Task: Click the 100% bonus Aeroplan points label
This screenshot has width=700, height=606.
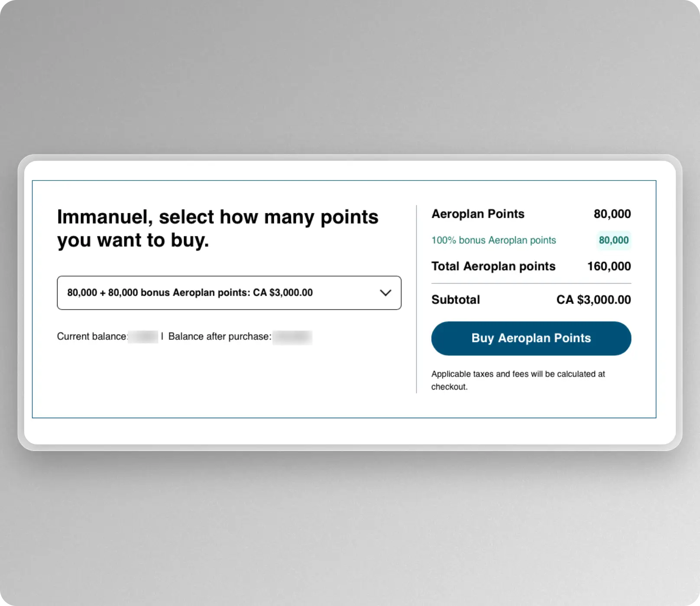Action: 493,240
